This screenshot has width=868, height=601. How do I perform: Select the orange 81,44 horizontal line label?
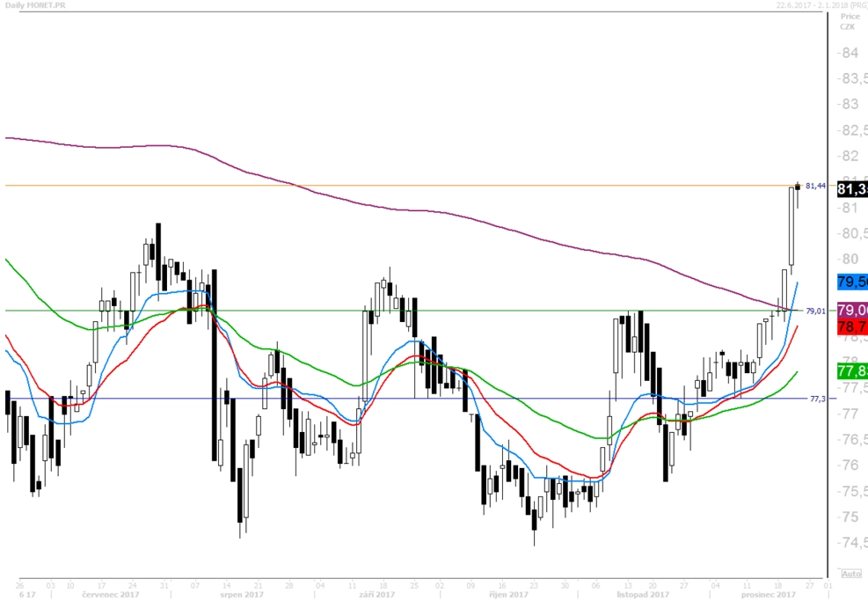815,186
